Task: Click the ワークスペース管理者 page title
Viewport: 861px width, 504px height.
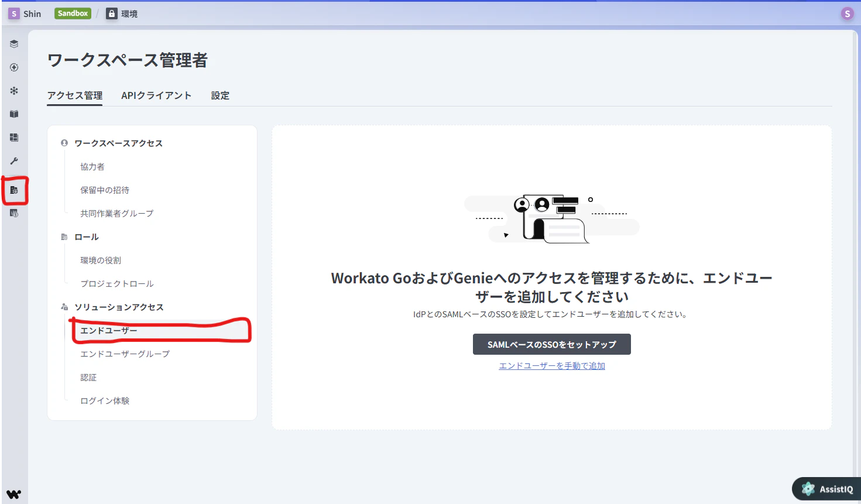Action: point(128,60)
